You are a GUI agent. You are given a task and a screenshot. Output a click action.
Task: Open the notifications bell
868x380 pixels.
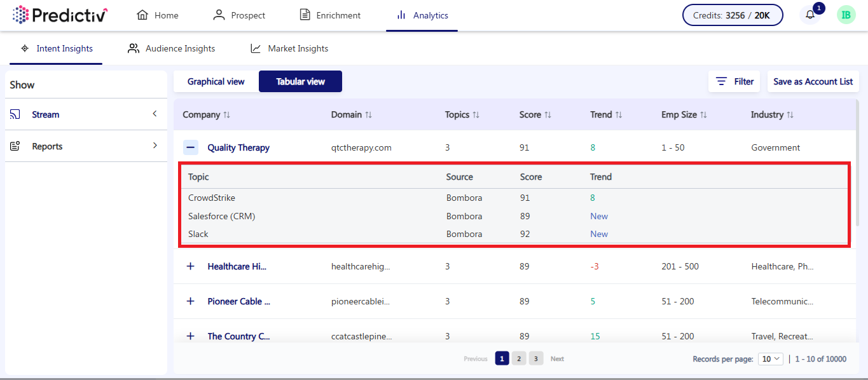(810, 15)
